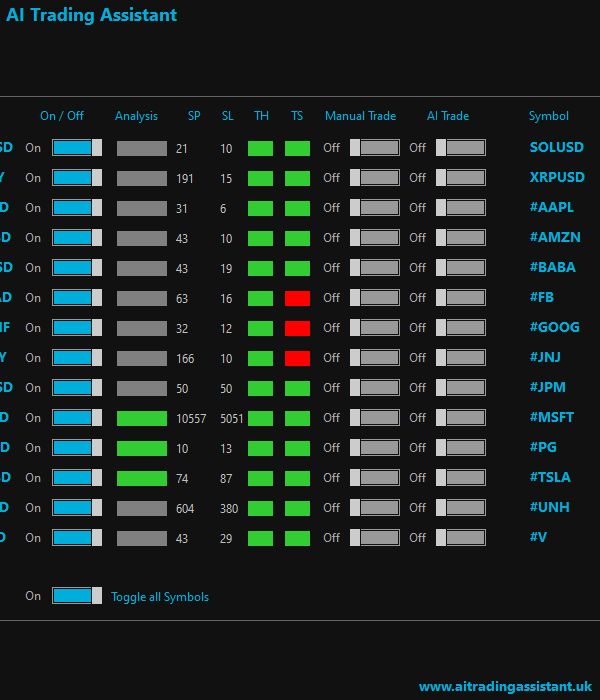Click the green TH indicator for #V
The image size is (600, 700).
tap(260, 538)
